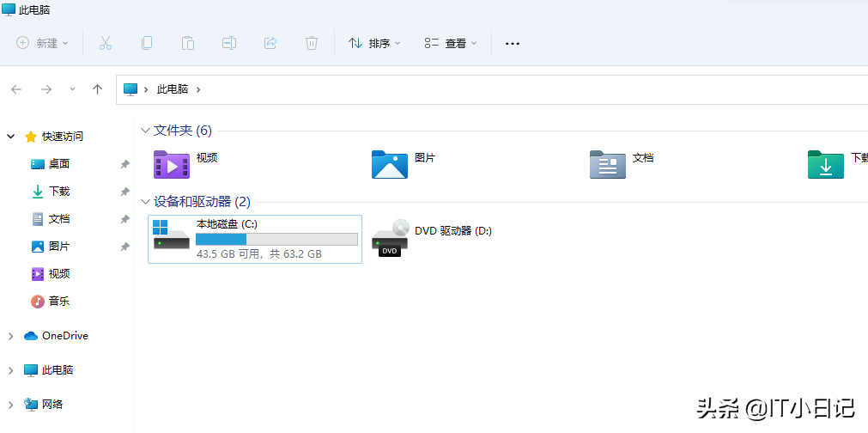Collapse the 文件夹 (6) group
The image size is (868, 433).
click(x=146, y=131)
